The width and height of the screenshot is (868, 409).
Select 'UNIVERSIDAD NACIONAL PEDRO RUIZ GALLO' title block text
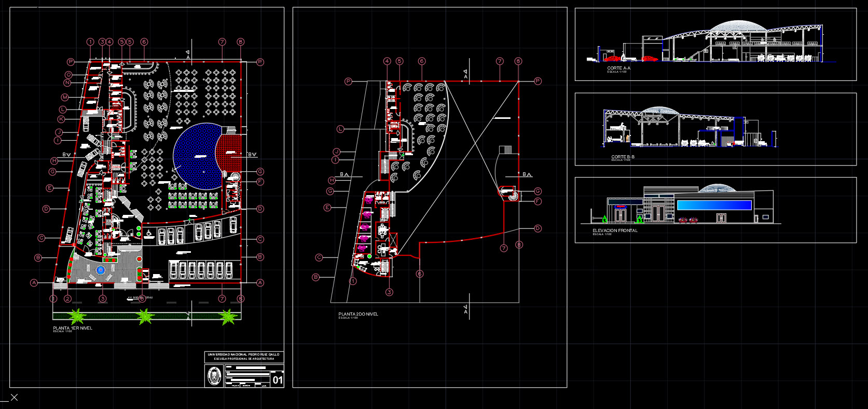point(244,355)
